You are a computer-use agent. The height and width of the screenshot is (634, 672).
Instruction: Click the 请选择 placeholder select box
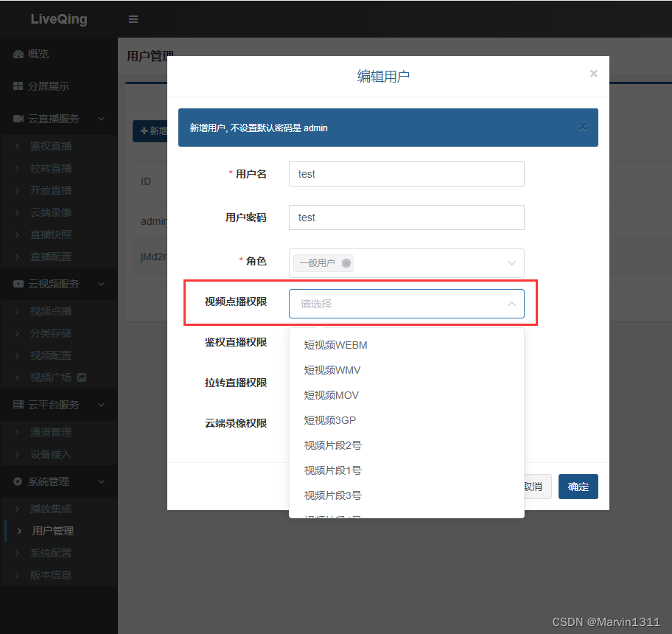[x=406, y=304]
